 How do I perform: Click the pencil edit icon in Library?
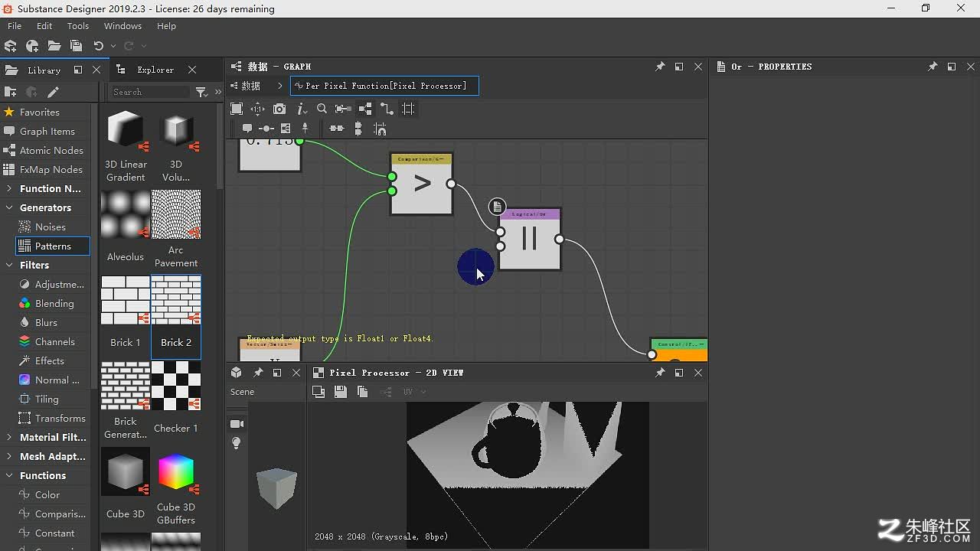pyautogui.click(x=53, y=92)
